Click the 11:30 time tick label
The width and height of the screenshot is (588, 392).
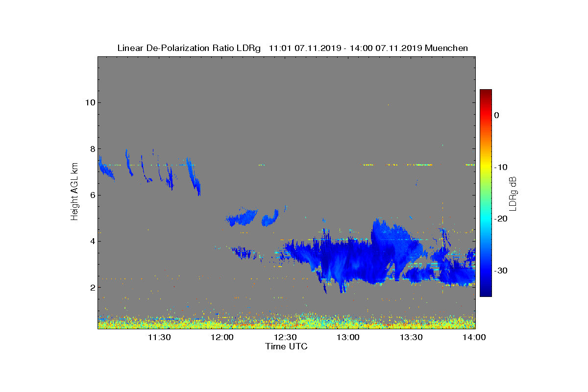point(159,338)
